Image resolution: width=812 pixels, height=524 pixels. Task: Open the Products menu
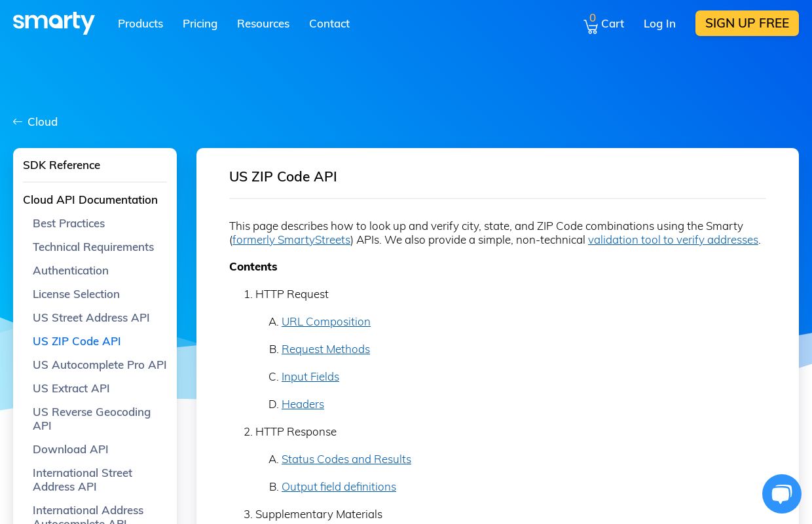pyautogui.click(x=140, y=24)
